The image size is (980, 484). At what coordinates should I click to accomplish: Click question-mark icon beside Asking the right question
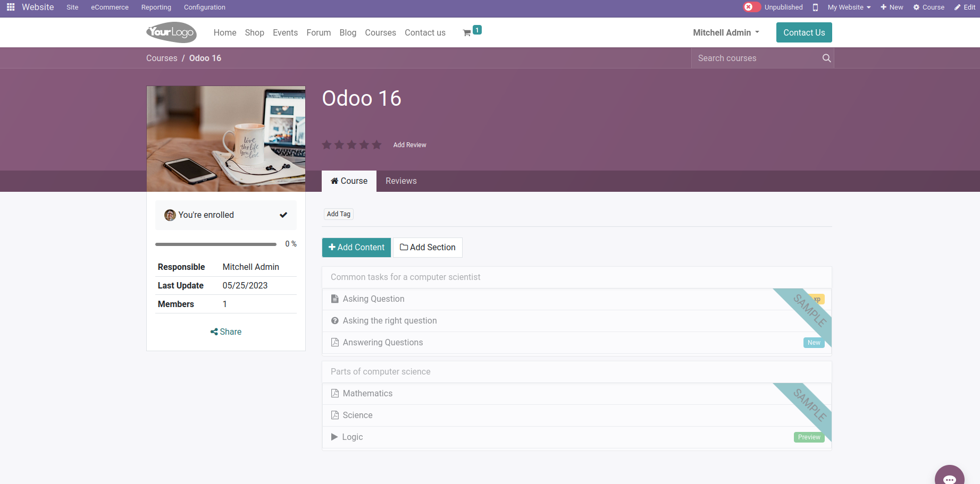click(x=335, y=321)
